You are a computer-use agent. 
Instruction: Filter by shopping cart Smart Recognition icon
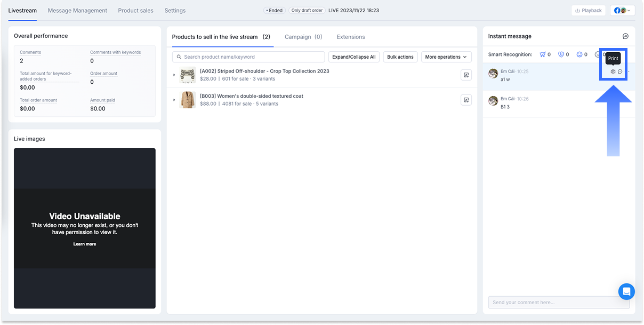pyautogui.click(x=543, y=54)
